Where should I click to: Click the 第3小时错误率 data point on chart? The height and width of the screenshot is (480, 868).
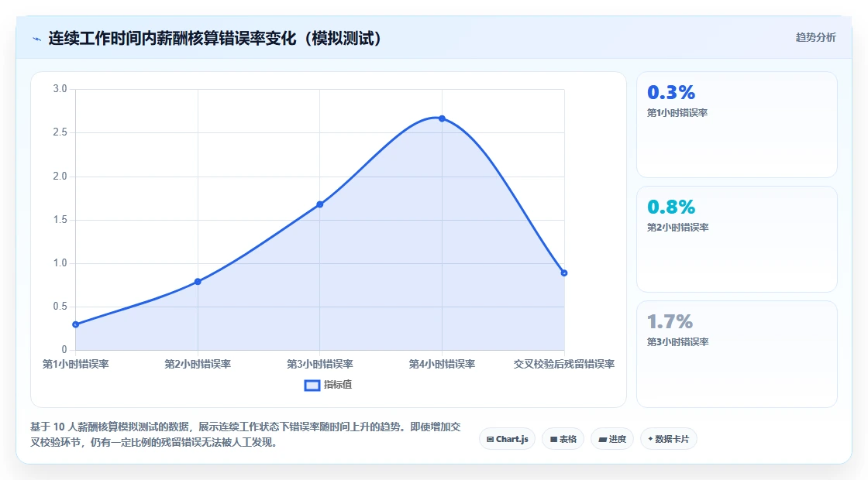[320, 204]
